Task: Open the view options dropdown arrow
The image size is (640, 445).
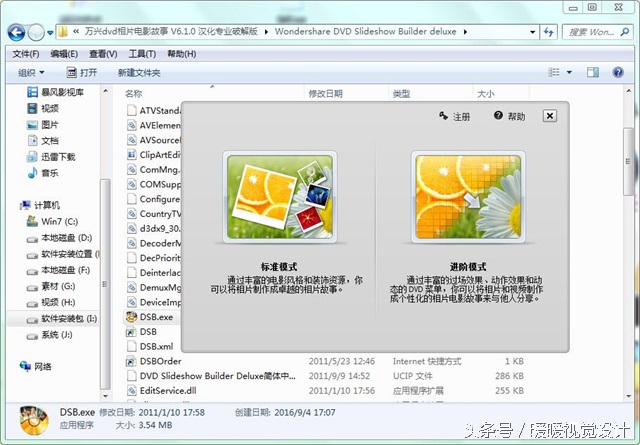Action: click(569, 73)
